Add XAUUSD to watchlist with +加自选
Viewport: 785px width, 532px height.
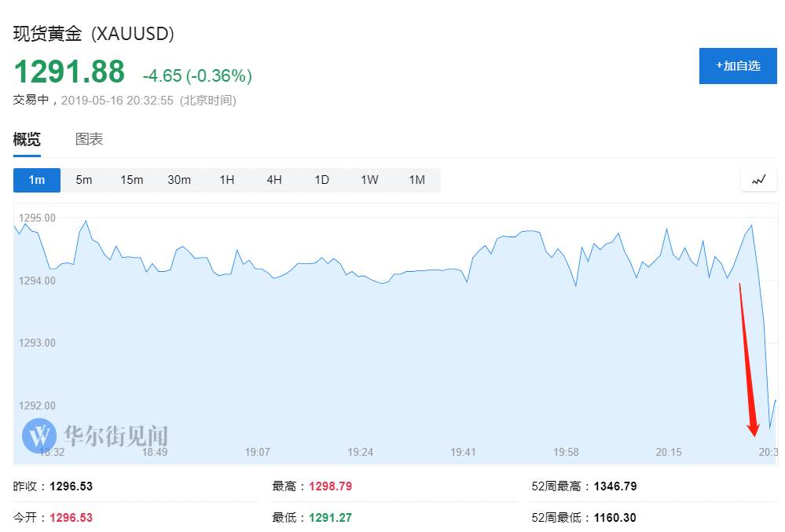[738, 66]
